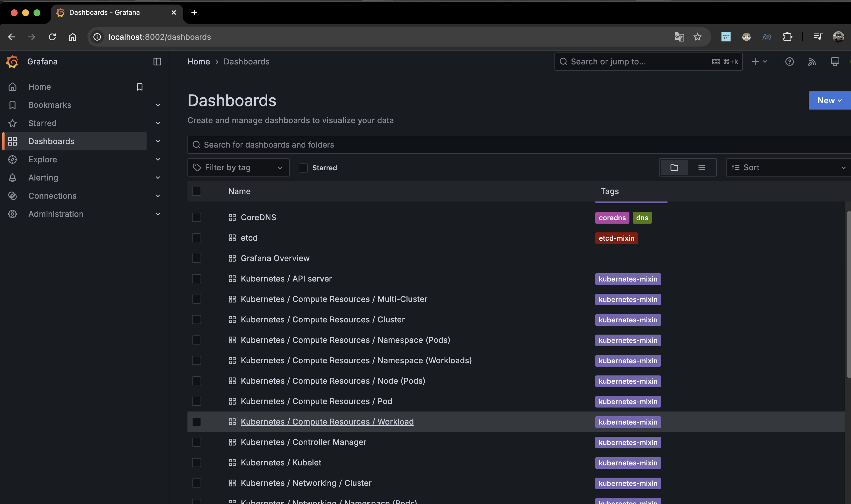851x504 pixels.
Task: Bookmark Home with the bookmark icon
Action: click(x=139, y=87)
